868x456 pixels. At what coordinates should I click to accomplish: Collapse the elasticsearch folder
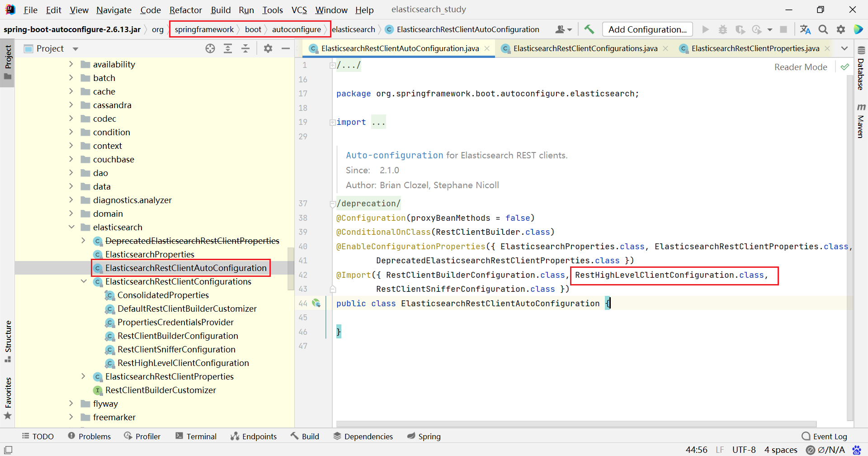pyautogui.click(x=71, y=227)
